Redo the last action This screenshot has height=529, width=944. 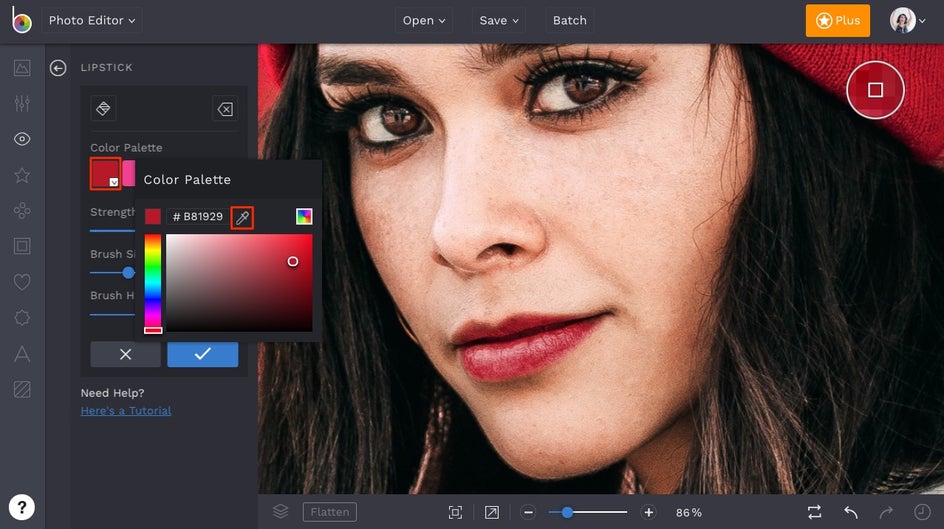[886, 512]
